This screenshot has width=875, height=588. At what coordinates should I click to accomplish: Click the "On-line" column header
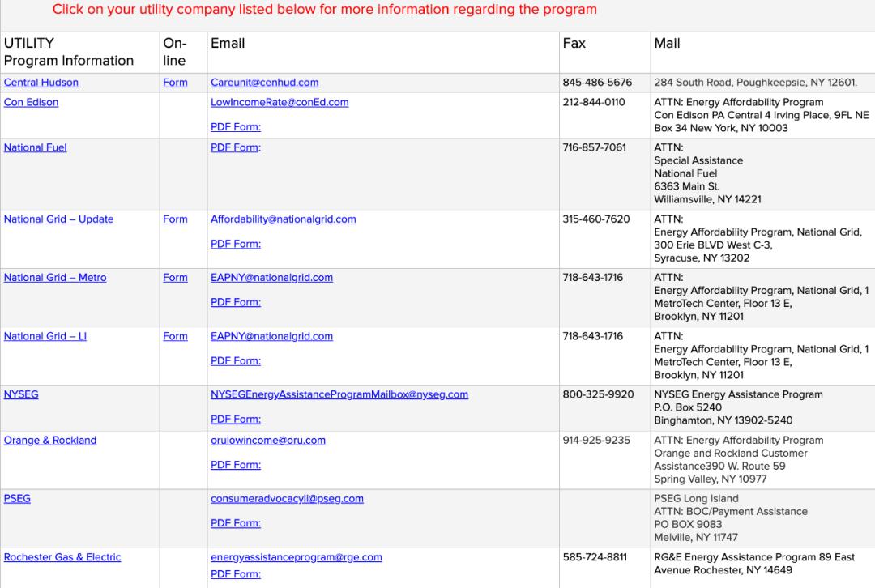[x=175, y=52]
